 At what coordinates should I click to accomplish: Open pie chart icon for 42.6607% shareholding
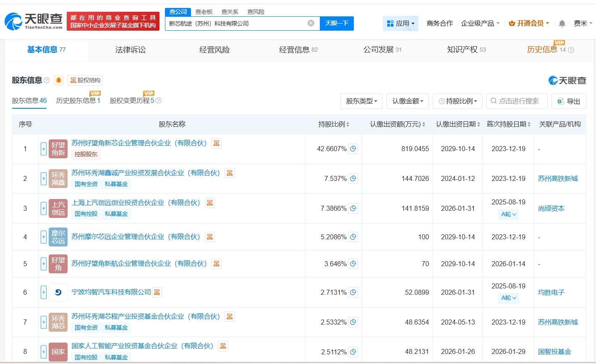click(353, 149)
